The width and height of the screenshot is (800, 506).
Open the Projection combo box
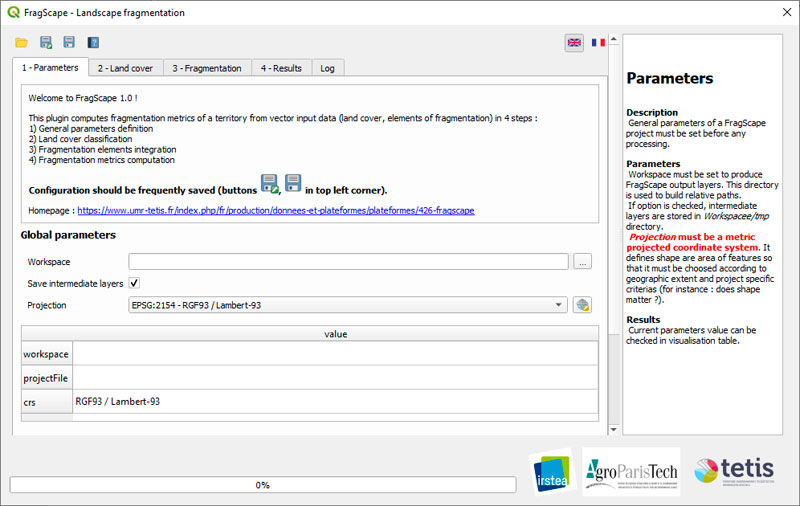347,305
